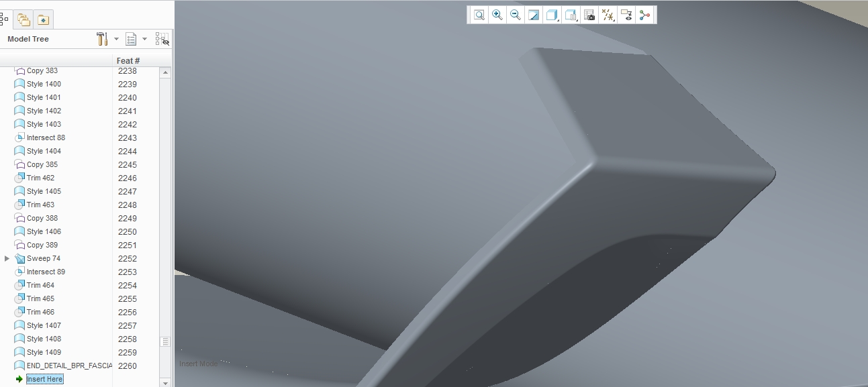Viewport: 868px width, 387px height.
Task: Switch to the Favorites tab
Action: pyautogui.click(x=43, y=19)
